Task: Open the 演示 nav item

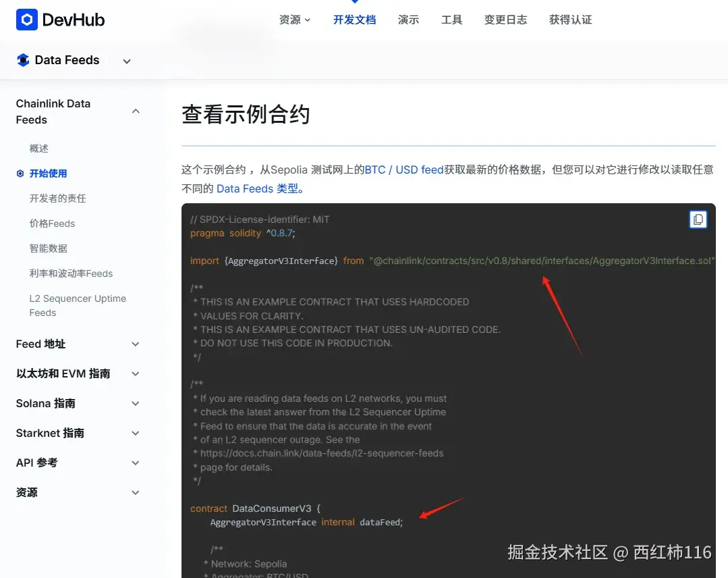Action: click(409, 20)
